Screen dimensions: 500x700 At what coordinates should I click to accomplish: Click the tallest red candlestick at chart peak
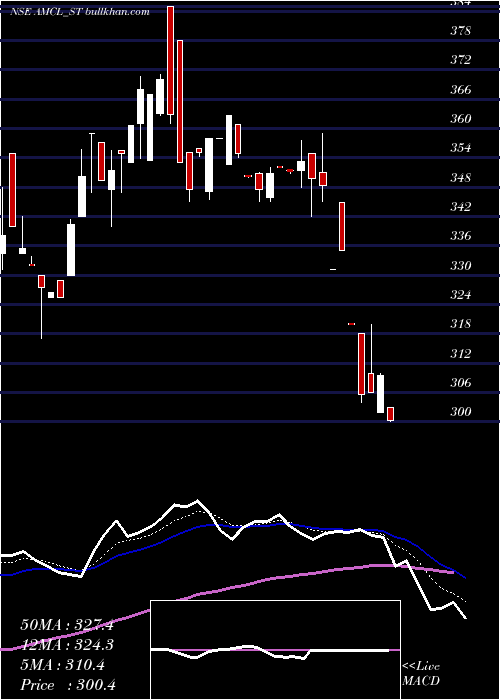(x=170, y=61)
